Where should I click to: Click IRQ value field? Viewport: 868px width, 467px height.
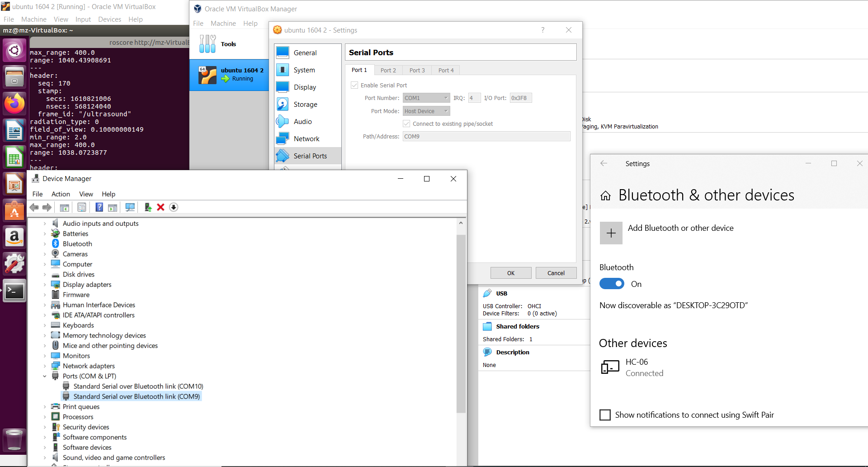click(x=474, y=98)
